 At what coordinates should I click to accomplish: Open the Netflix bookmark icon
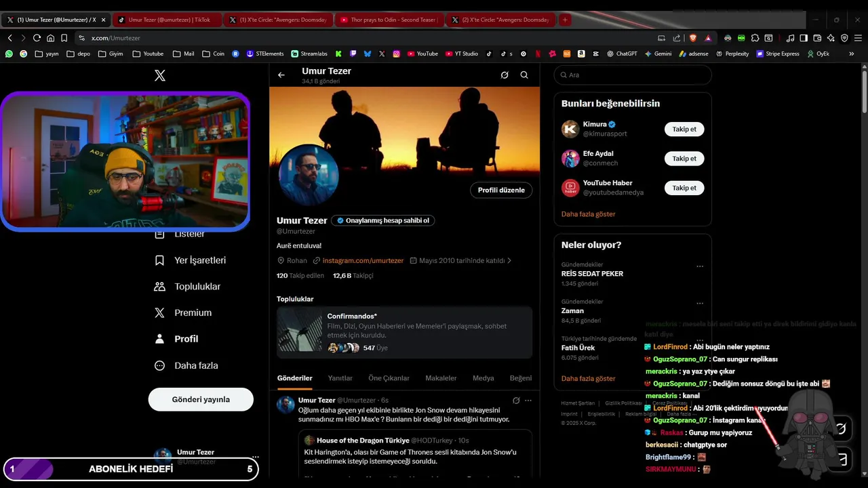pos(538,54)
